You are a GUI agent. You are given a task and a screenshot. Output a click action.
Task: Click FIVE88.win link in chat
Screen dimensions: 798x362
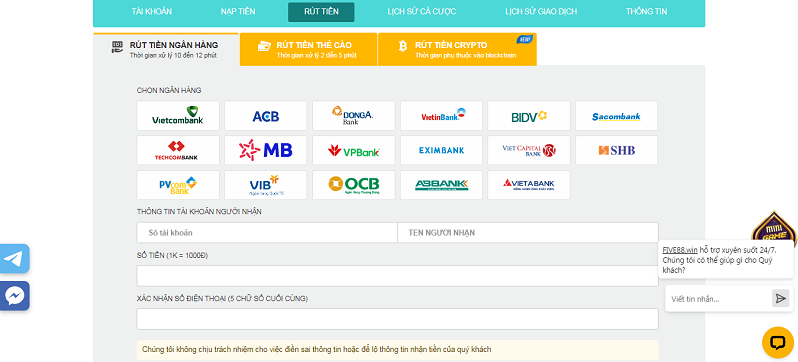680,250
